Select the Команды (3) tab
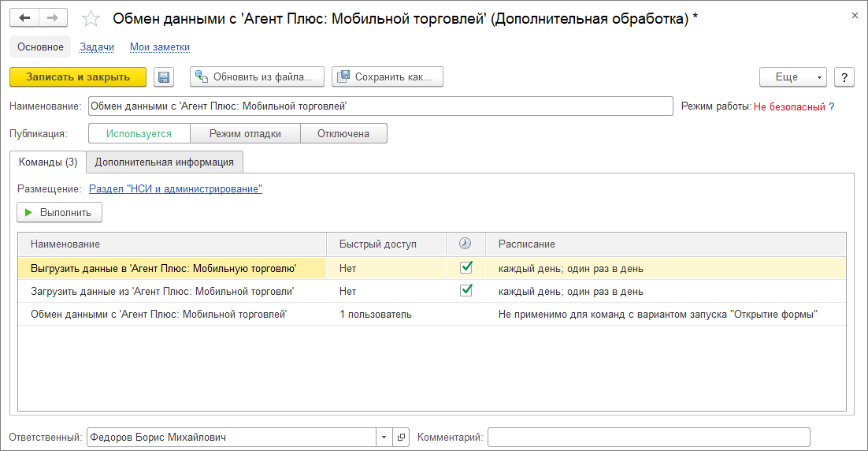Viewport: 868px width, 451px height. [x=48, y=162]
